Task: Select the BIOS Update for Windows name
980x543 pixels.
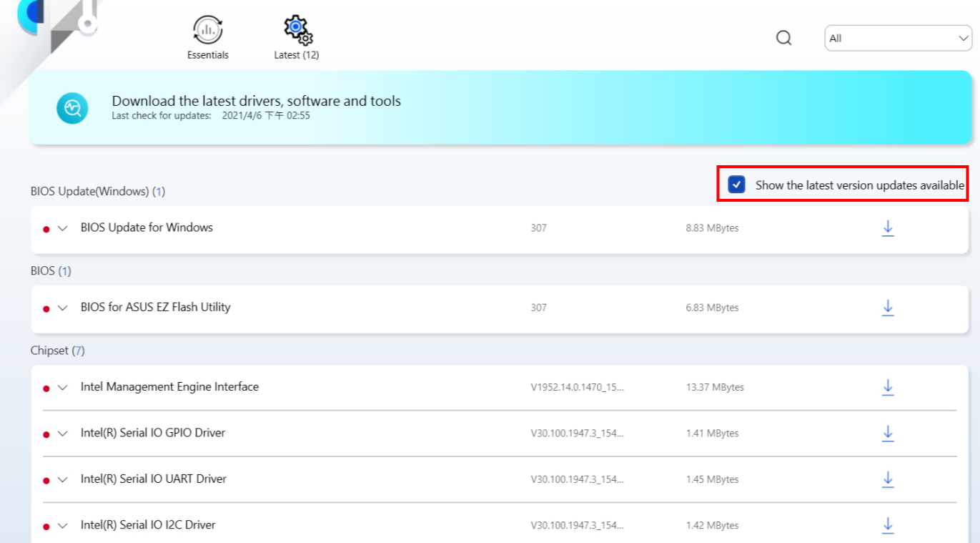Action: point(147,228)
